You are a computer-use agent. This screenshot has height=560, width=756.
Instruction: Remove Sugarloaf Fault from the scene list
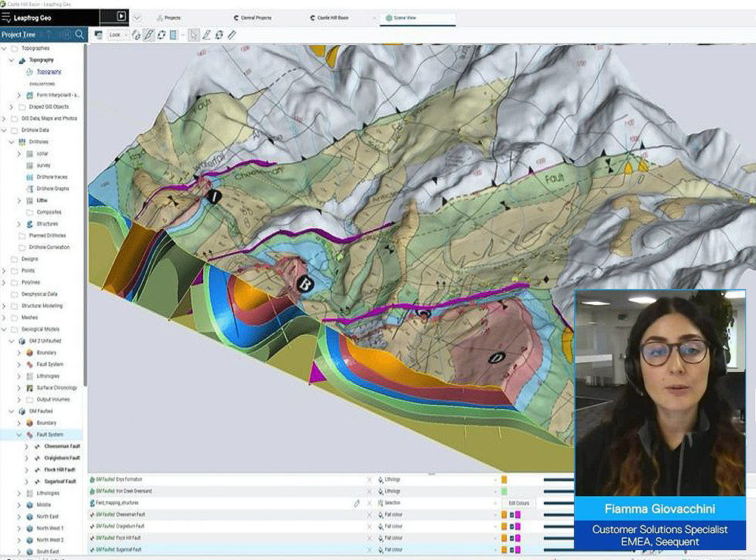[x=369, y=549]
